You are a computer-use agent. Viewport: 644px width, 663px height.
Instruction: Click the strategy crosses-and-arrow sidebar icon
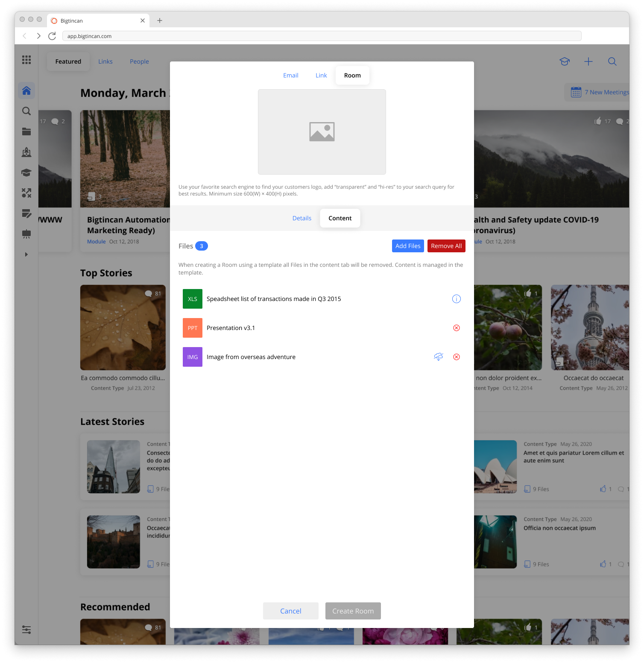(26, 193)
